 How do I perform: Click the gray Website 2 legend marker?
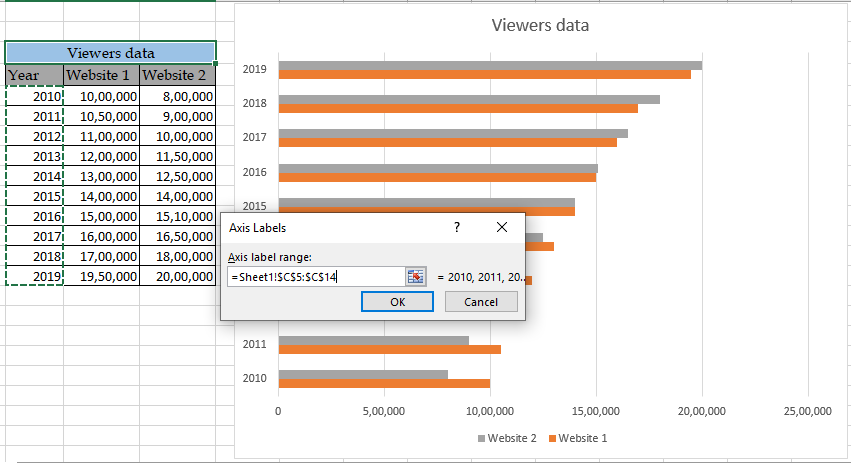(x=482, y=438)
